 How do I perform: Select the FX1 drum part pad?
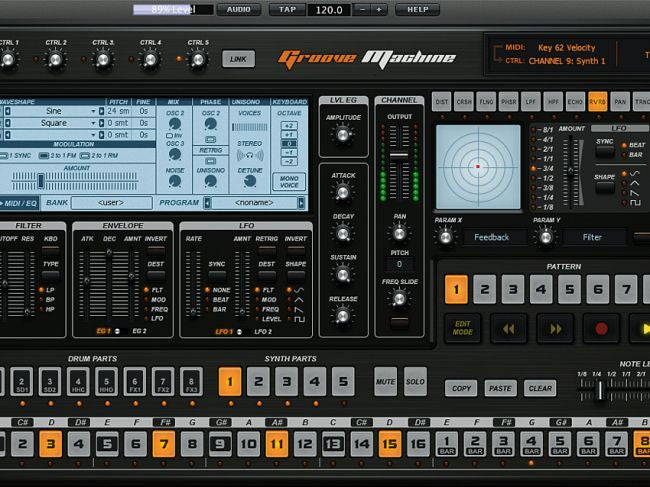click(136, 381)
